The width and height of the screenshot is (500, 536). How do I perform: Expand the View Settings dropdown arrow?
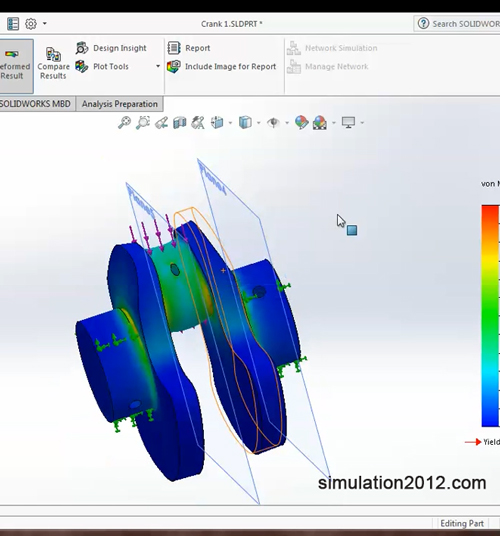(x=362, y=123)
